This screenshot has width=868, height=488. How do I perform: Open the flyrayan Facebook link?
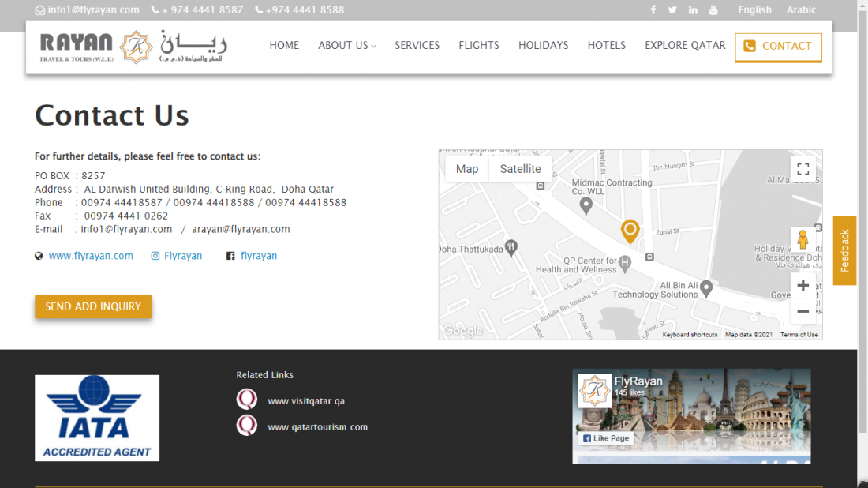click(259, 256)
